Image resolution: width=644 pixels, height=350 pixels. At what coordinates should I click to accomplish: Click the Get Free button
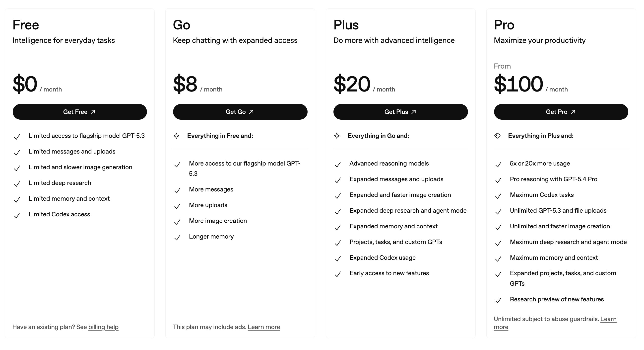[79, 112]
